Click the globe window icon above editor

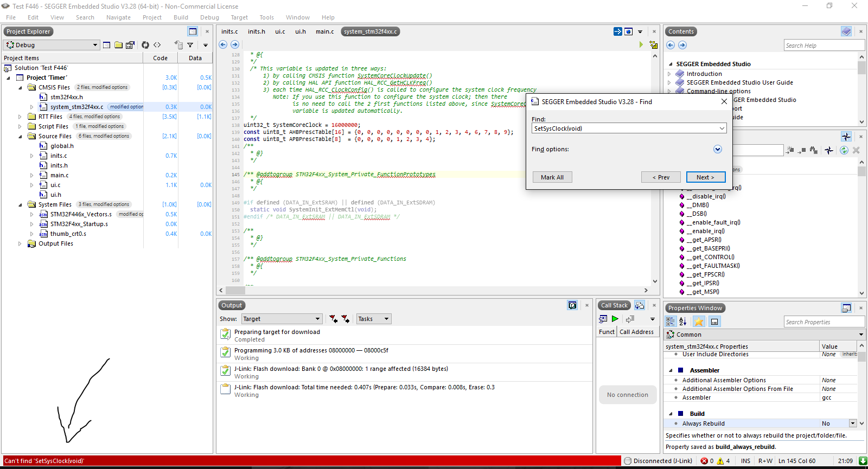629,31
